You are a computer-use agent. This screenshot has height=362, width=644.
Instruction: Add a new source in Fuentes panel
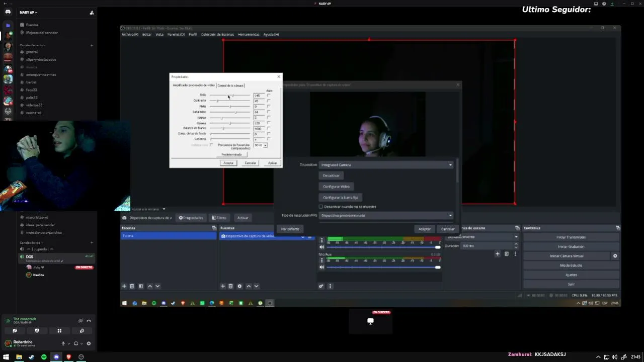tap(223, 286)
